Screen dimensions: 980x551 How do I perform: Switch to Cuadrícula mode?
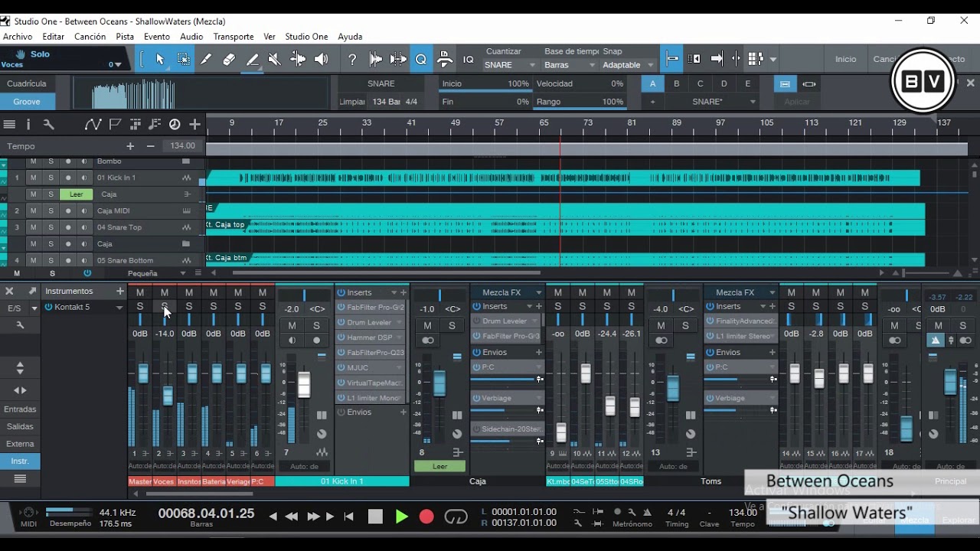[27, 83]
